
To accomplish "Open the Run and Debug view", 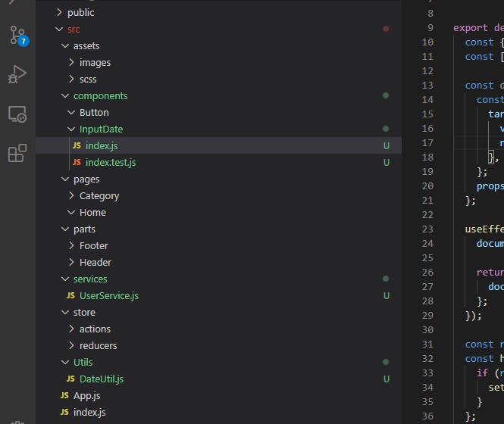I will tap(17, 74).
